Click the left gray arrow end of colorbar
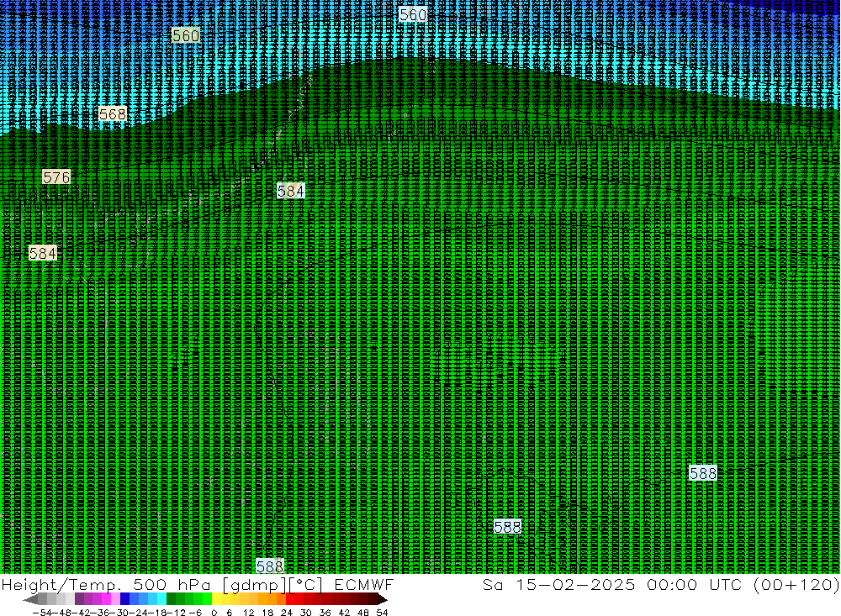Viewport: 841px width, 616px height. click(30, 599)
